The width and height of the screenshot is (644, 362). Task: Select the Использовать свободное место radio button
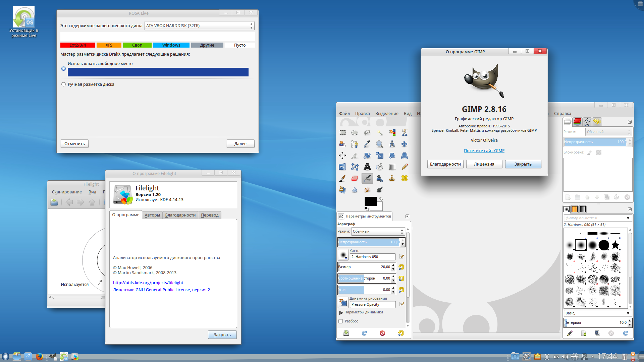click(63, 68)
